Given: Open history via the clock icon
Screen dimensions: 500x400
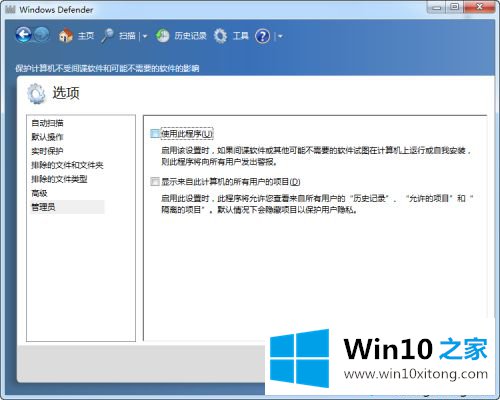Looking at the screenshot, I should 163,36.
